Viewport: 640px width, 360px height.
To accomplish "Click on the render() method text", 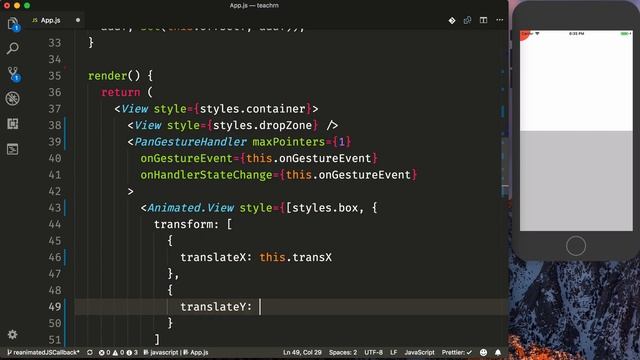I will pos(114,76).
